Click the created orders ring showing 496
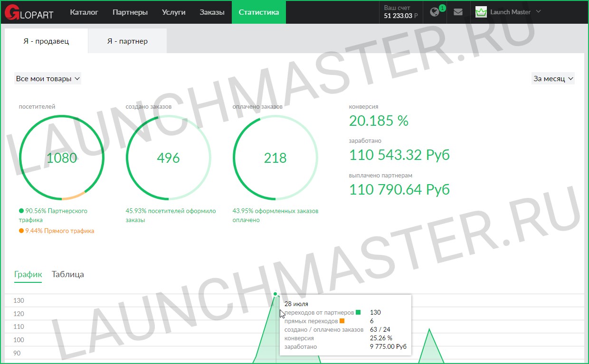This screenshot has height=364, width=589. click(168, 158)
